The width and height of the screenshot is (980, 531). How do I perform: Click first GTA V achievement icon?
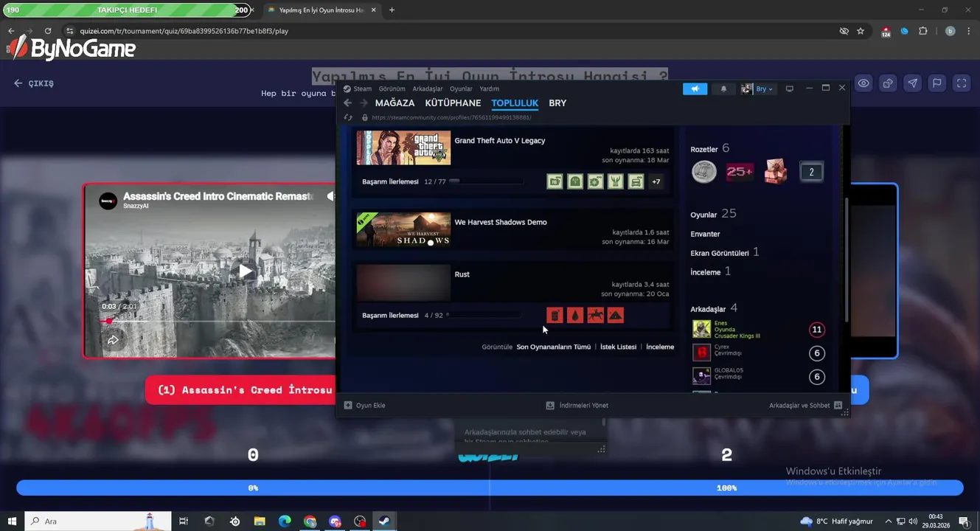pos(555,181)
